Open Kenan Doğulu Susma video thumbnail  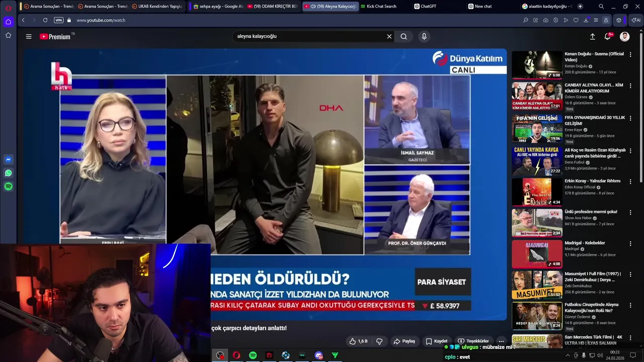click(x=537, y=65)
